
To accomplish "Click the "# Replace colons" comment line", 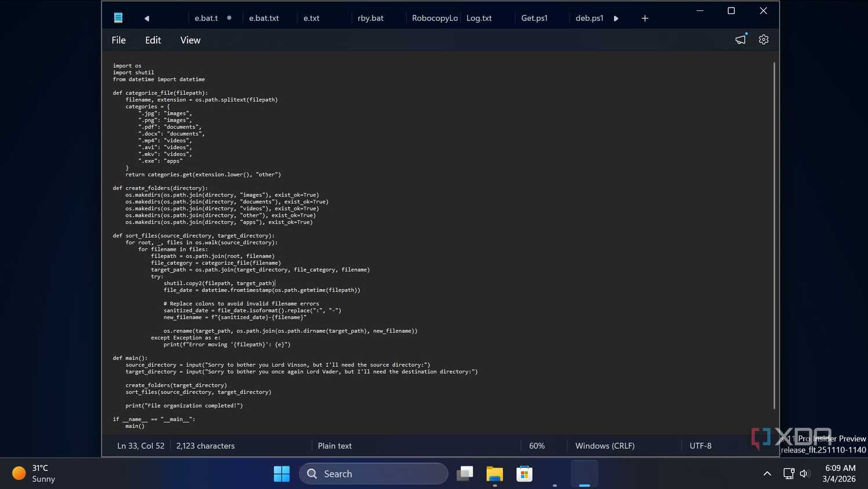I will [241, 304].
